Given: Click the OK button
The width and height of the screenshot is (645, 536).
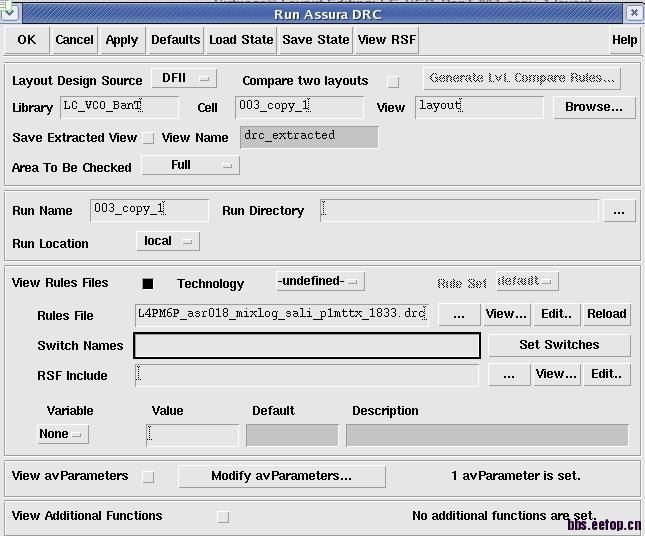Looking at the screenshot, I should (27, 40).
